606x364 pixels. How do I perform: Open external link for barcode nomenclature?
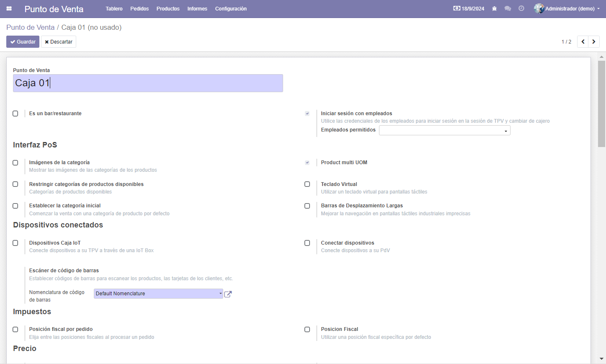pos(228,294)
